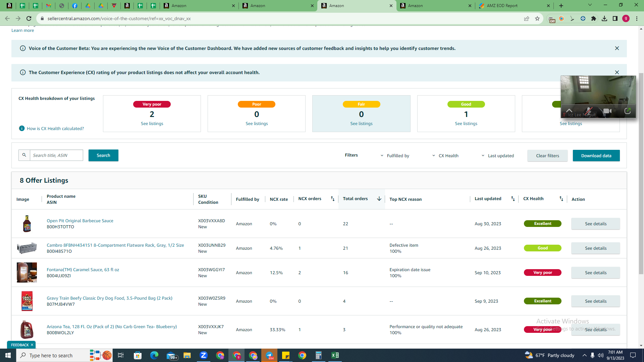Click the Fontana Caramel Sauce thumbnail
The height and width of the screenshot is (362, 644).
coord(27,273)
